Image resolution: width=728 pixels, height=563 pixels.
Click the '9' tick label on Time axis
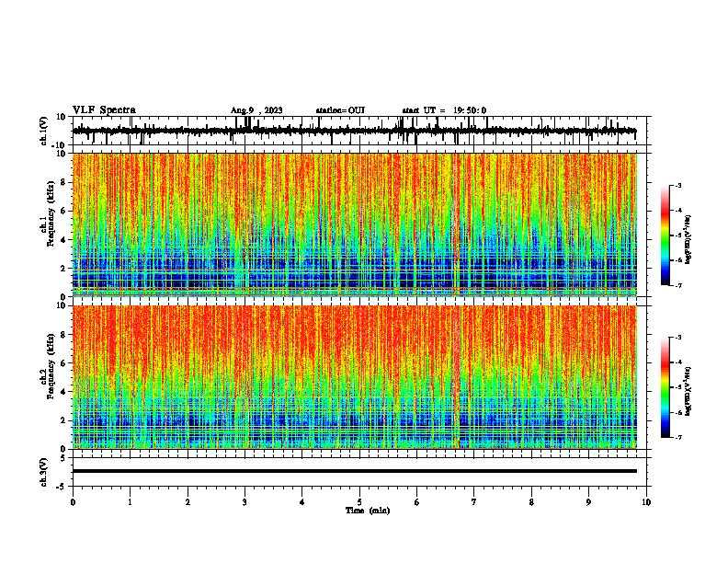(588, 502)
